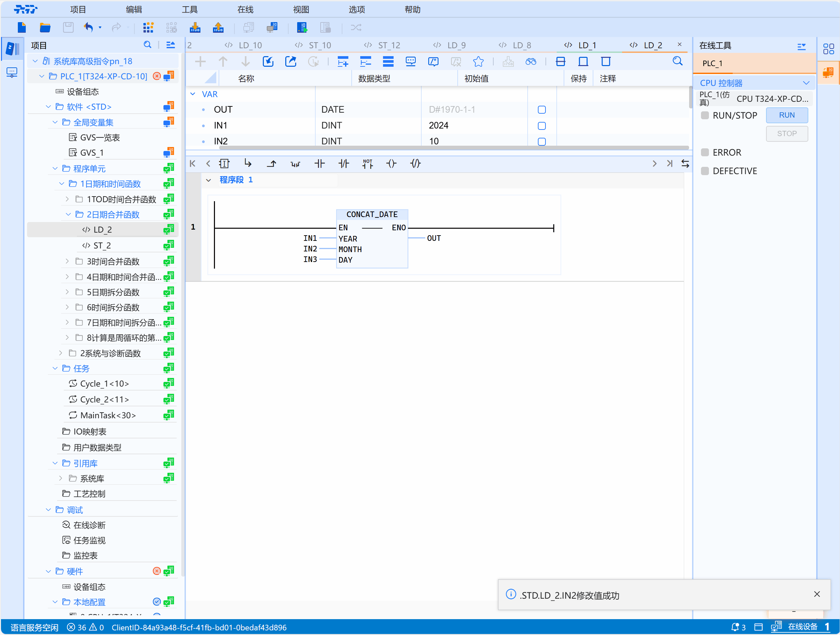Add a new variable row with the plus icon

pos(200,61)
